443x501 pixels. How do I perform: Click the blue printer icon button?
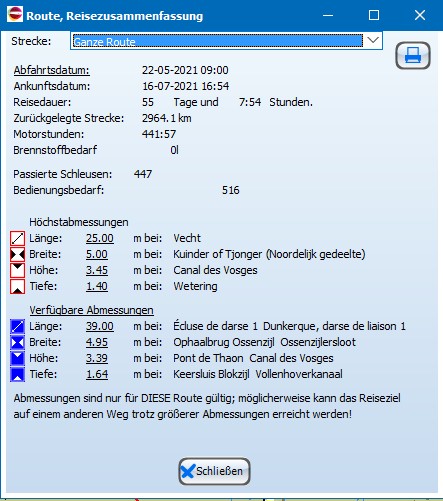coord(413,55)
